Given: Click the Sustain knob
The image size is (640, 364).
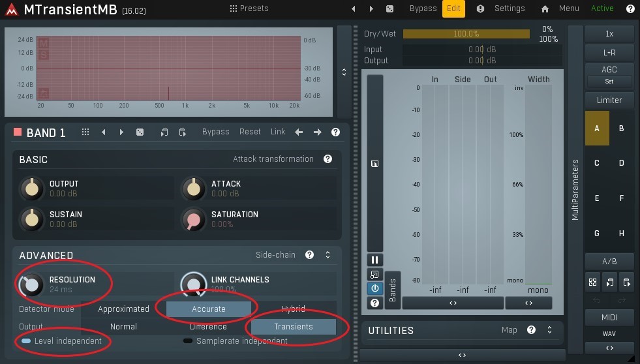Looking at the screenshot, I should click(x=32, y=219).
